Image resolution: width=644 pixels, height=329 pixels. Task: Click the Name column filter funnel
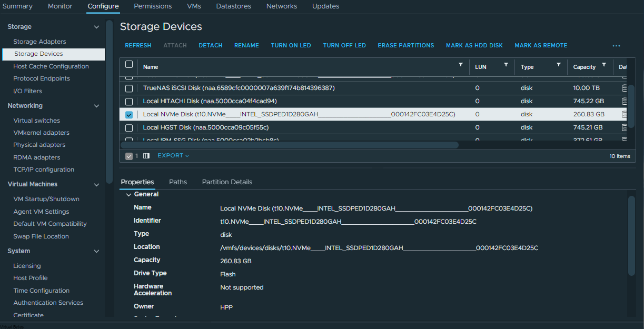click(461, 65)
